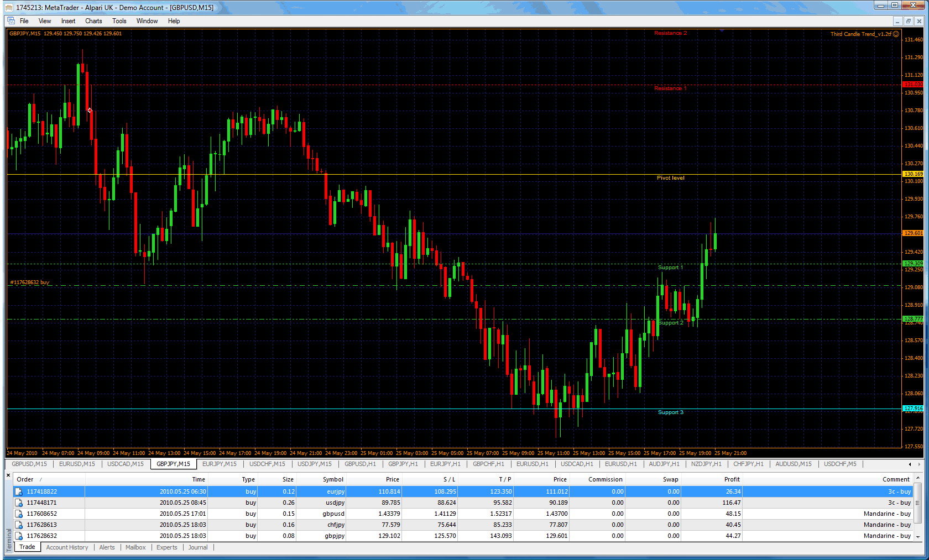The width and height of the screenshot is (929, 560).
Task: Sort orders by the Symbol column header
Action: pyautogui.click(x=321, y=479)
